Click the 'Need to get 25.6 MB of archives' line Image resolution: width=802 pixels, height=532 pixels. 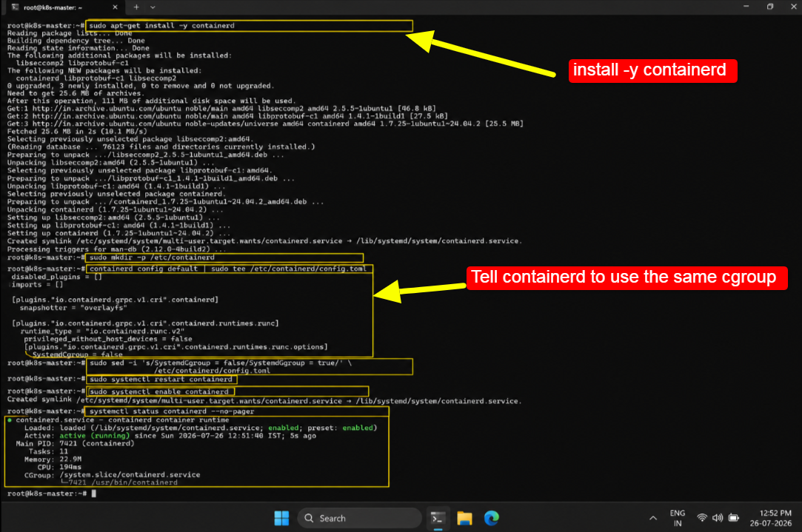[75, 93]
